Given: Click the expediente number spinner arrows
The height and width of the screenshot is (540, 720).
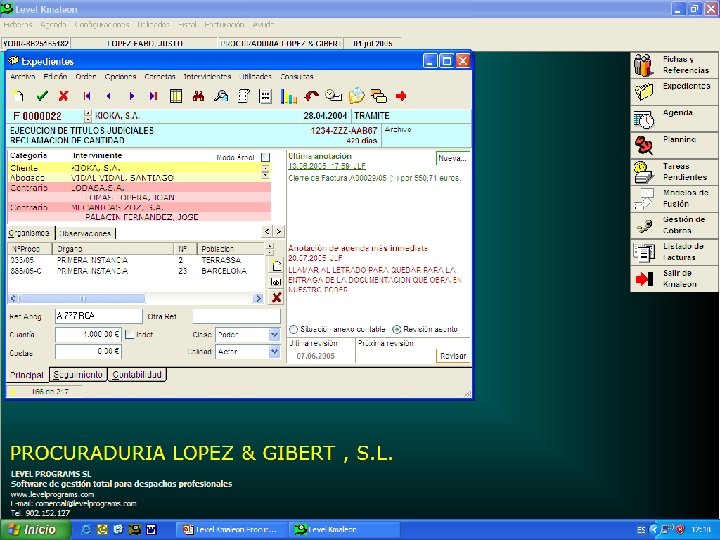Looking at the screenshot, I should coord(88,116).
